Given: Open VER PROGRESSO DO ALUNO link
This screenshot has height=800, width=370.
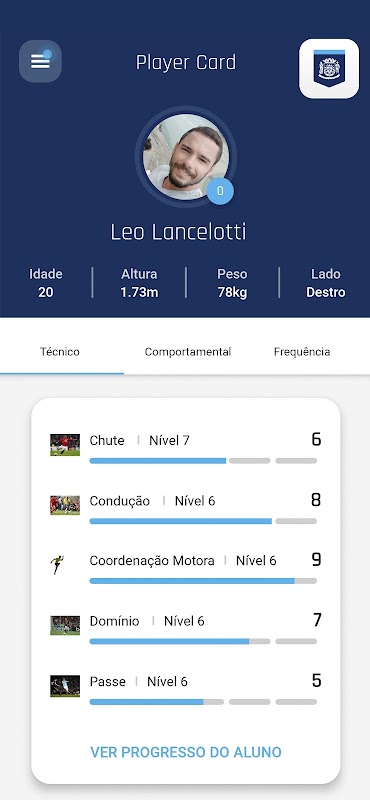Looking at the screenshot, I should [186, 752].
